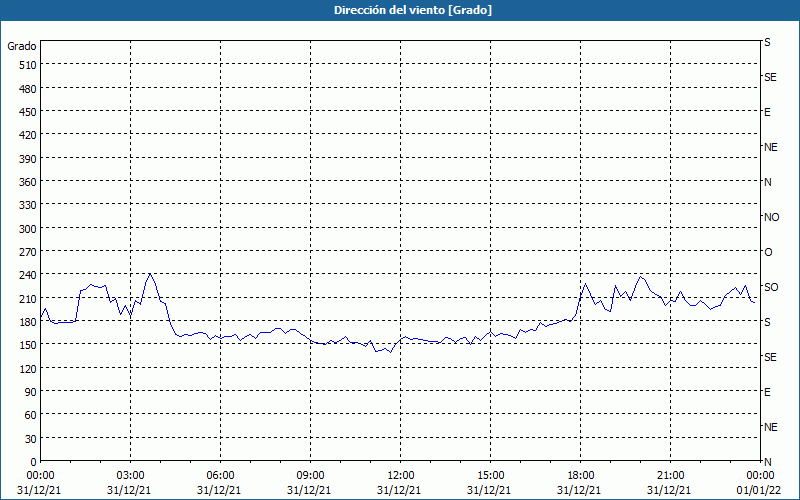
Task: Click the "Grado" axis unit label
Action: point(22,46)
